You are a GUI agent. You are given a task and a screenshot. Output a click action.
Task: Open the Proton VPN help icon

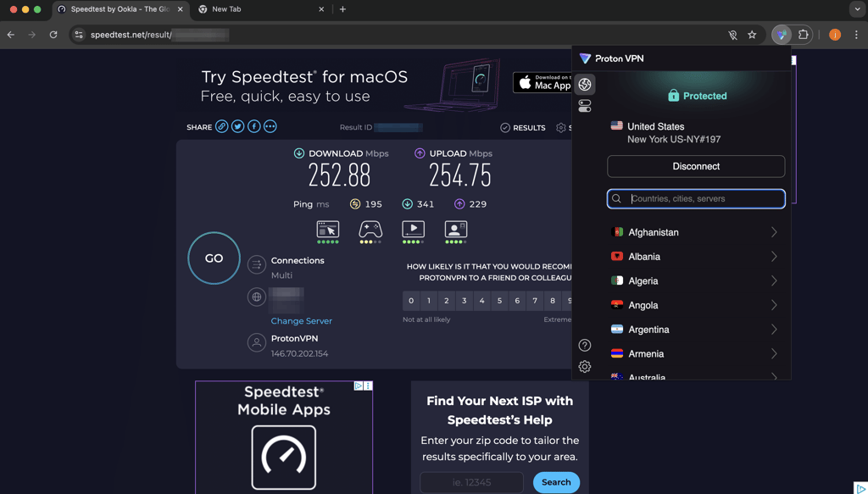585,345
